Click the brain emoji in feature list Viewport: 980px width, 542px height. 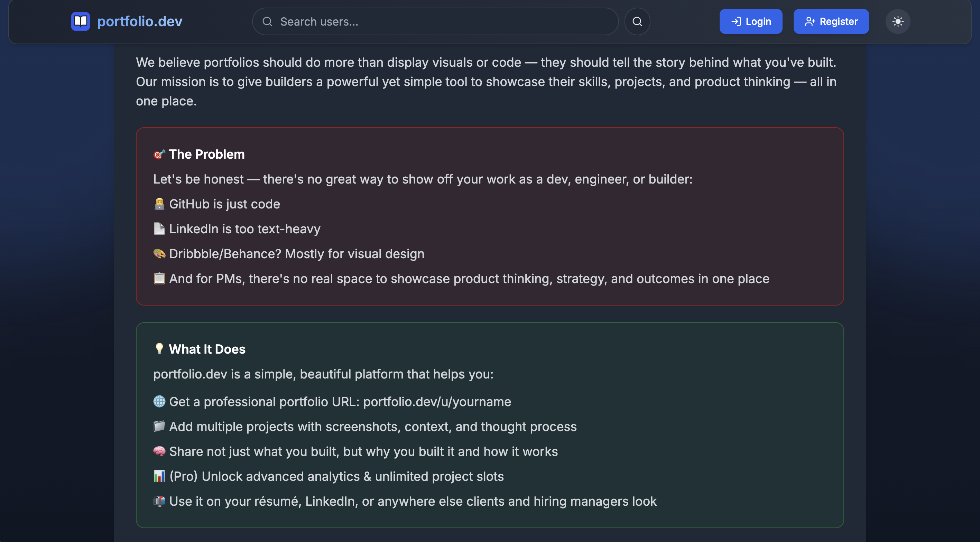click(159, 451)
